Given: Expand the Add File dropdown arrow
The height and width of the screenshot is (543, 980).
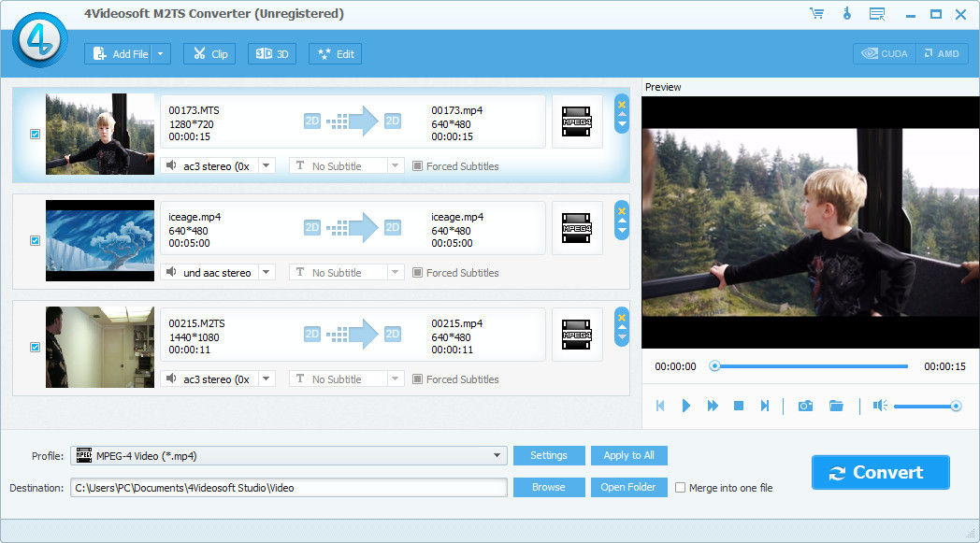Looking at the screenshot, I should click(x=161, y=53).
